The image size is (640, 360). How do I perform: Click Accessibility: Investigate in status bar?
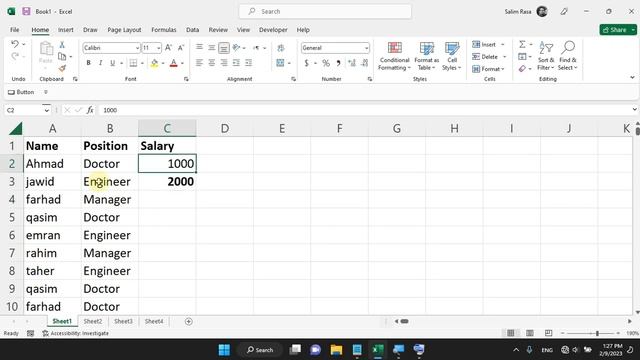tap(76, 333)
